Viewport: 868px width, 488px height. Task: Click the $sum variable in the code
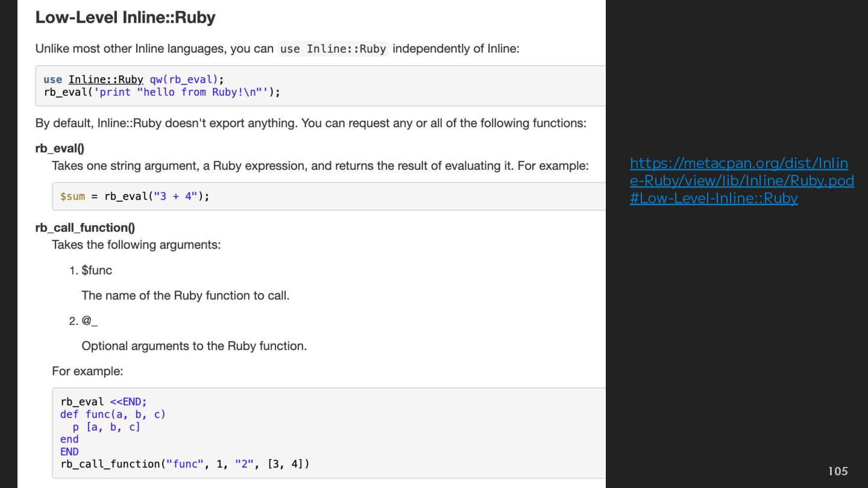pyautogui.click(x=72, y=196)
